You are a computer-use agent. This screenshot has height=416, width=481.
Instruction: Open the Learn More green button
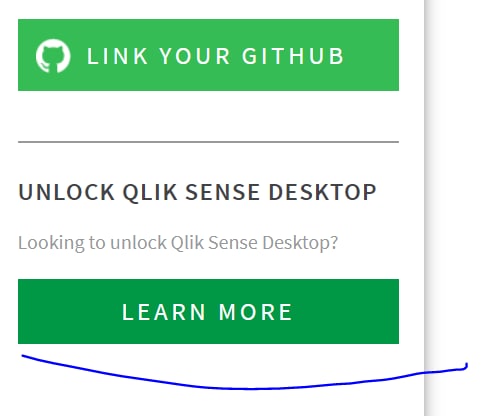coord(208,311)
